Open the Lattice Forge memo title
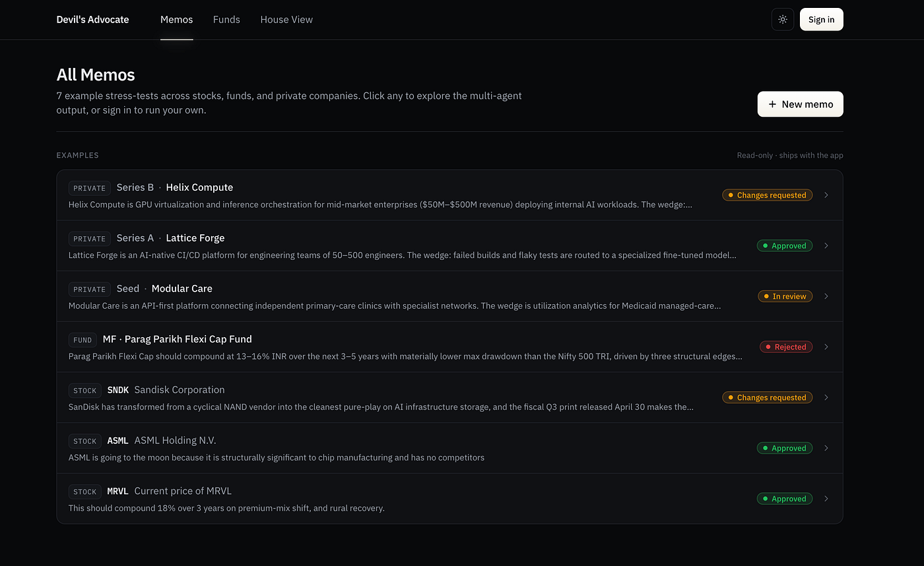 pyautogui.click(x=195, y=238)
